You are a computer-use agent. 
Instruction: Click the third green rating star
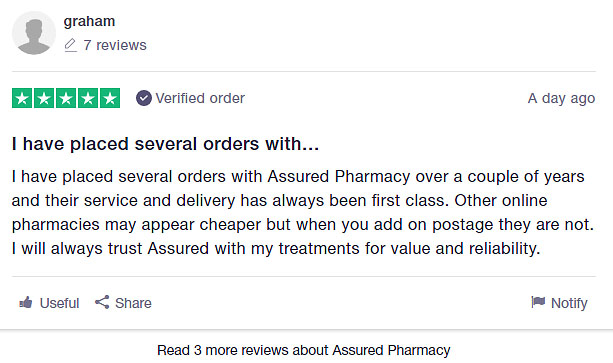[66, 98]
